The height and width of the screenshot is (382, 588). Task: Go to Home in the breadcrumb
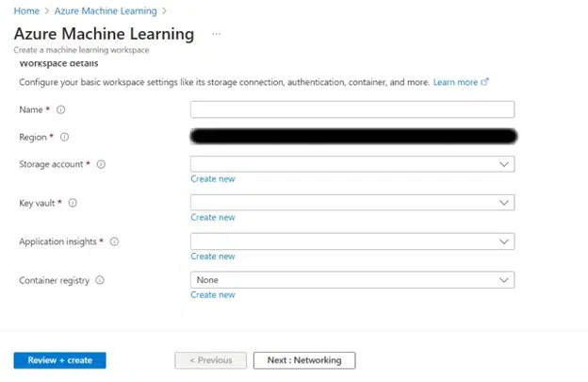pos(25,10)
